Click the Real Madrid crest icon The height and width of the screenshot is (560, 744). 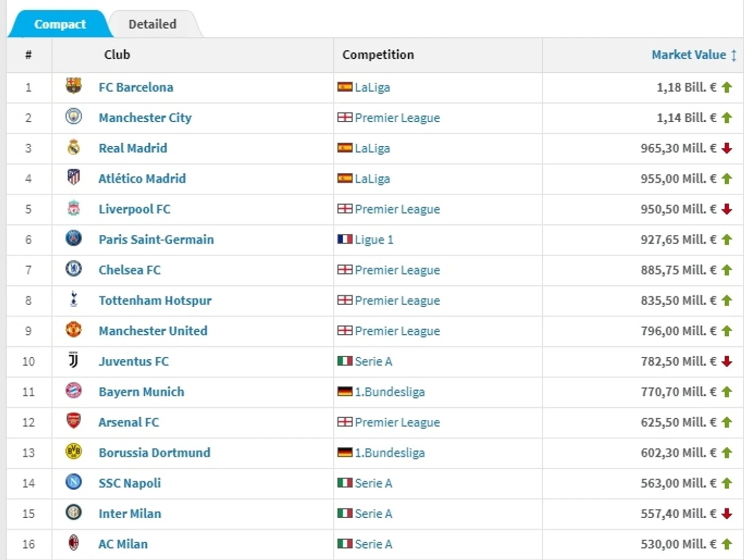click(x=73, y=147)
